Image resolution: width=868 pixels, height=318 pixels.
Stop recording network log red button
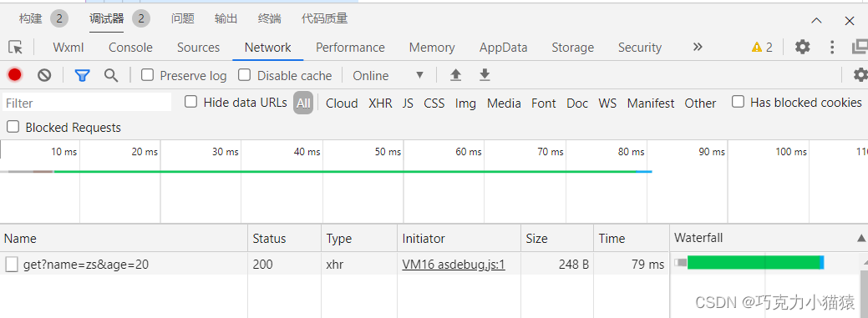(x=15, y=74)
